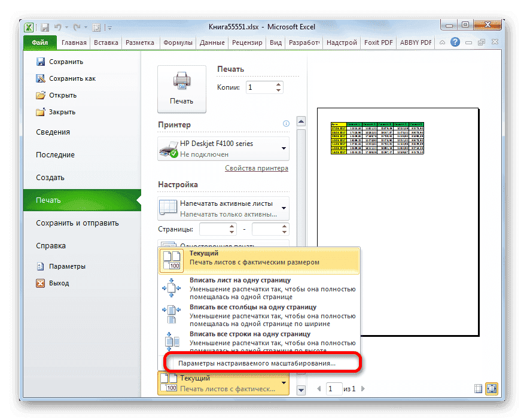
Task: Click the Undo icon
Action: tap(57, 26)
